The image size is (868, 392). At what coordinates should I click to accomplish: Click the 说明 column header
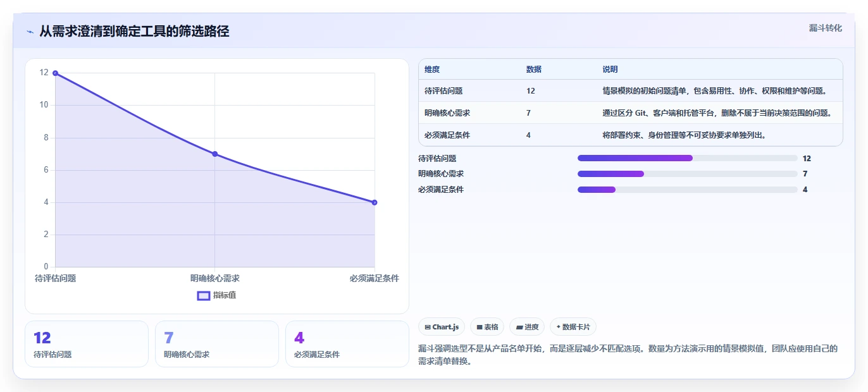611,69
